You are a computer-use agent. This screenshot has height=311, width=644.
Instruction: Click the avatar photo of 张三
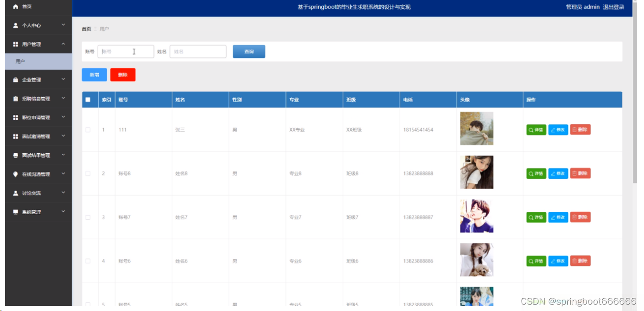pos(476,129)
